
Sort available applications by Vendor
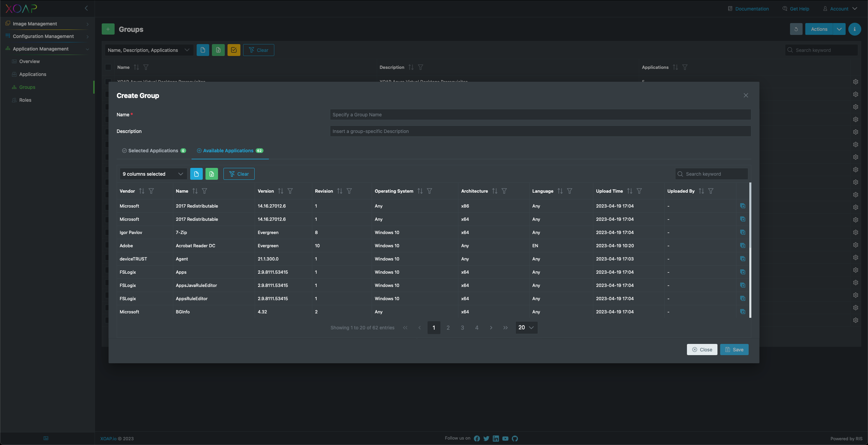click(x=142, y=191)
